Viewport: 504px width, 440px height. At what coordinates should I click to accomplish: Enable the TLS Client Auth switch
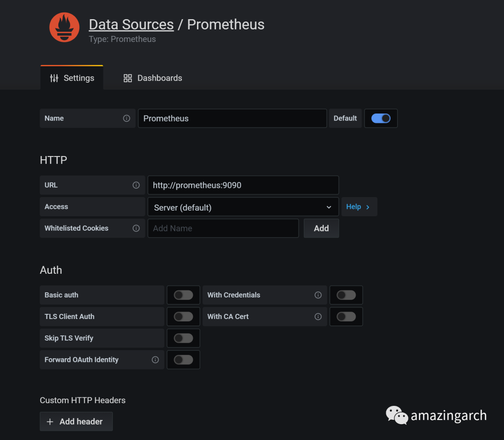(x=183, y=317)
